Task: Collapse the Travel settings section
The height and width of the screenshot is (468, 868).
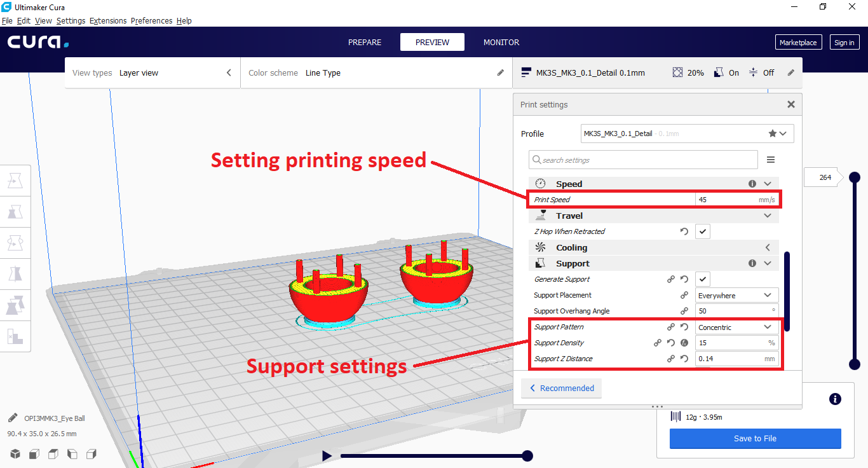Action: tap(768, 216)
